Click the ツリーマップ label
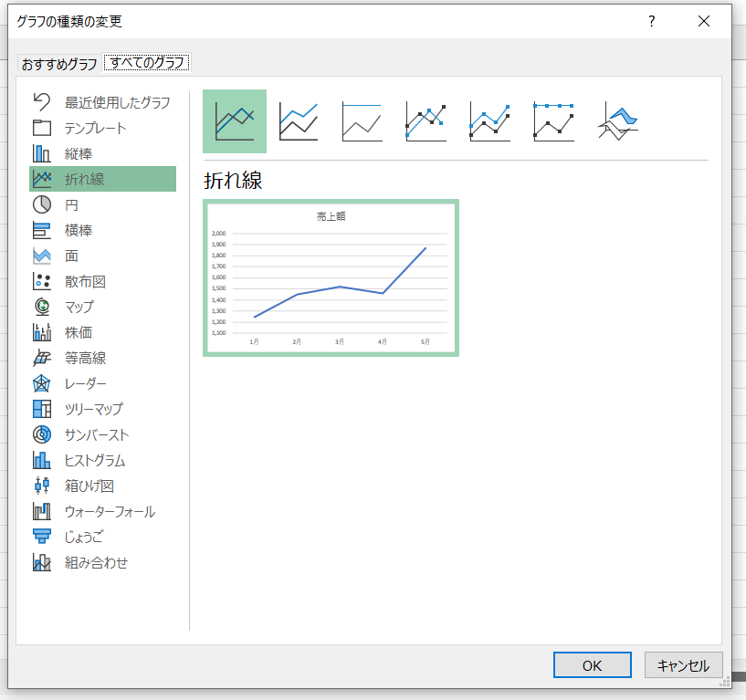 pos(94,409)
